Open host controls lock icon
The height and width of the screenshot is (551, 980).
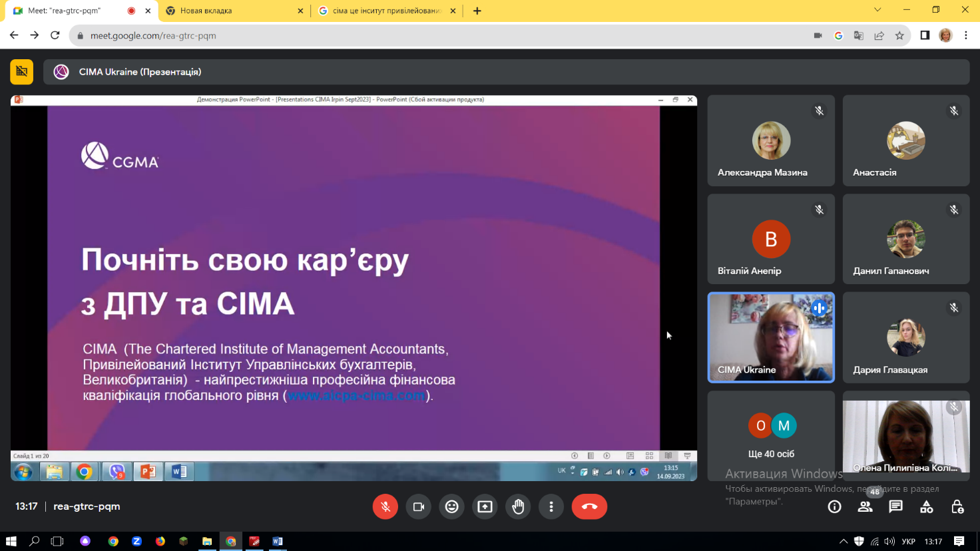click(x=957, y=506)
